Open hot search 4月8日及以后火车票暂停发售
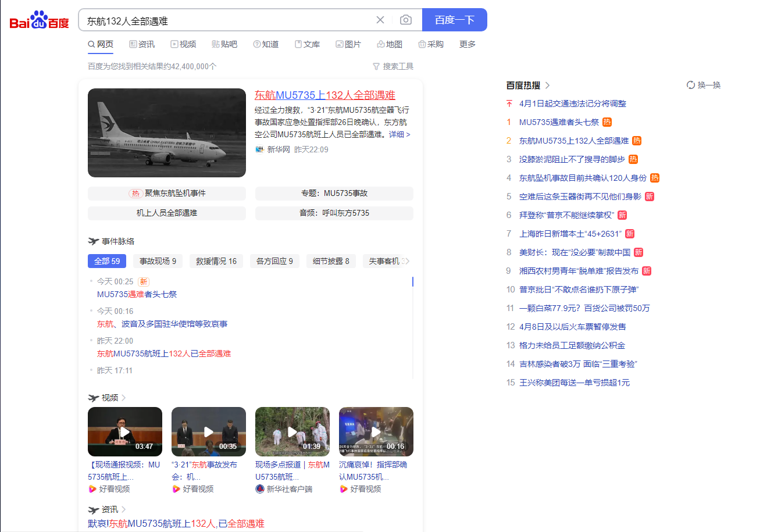 [x=573, y=327]
